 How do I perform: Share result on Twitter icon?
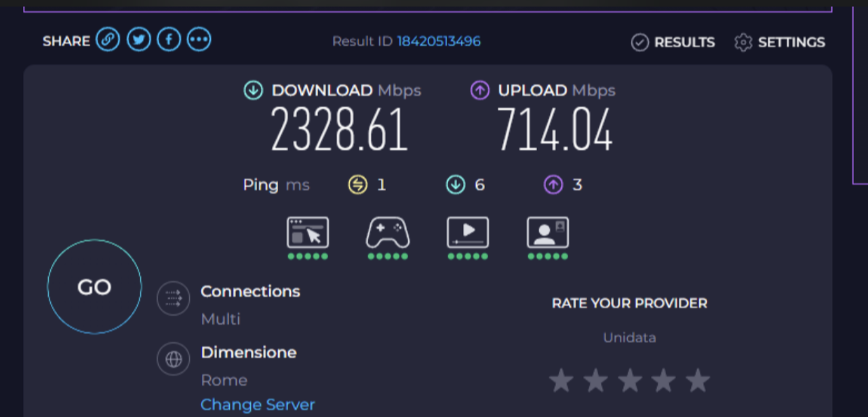pyautogui.click(x=138, y=39)
